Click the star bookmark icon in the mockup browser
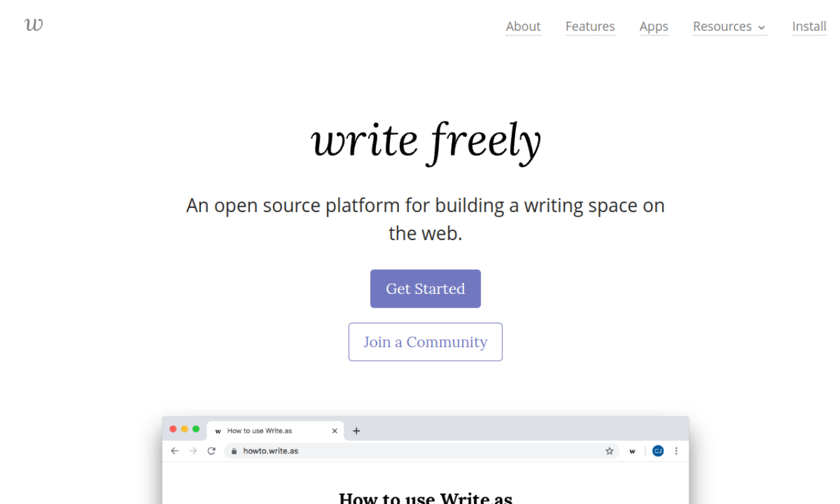Image resolution: width=840 pixels, height=504 pixels. click(609, 451)
